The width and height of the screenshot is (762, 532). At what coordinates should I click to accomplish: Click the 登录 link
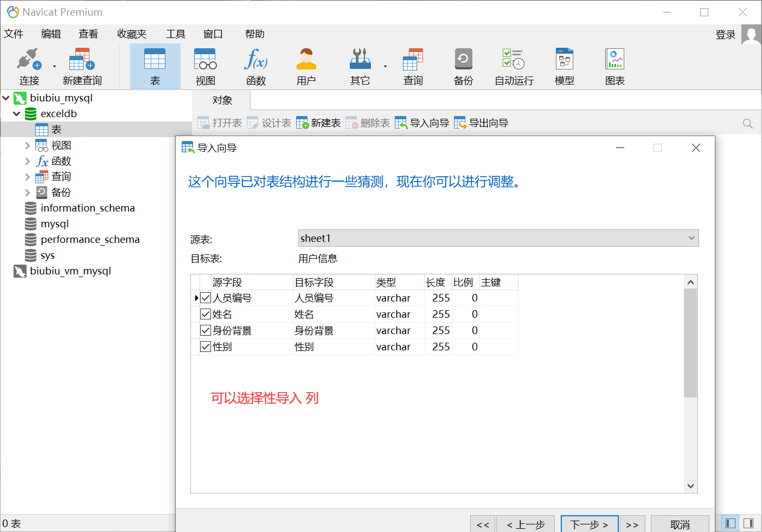click(726, 35)
